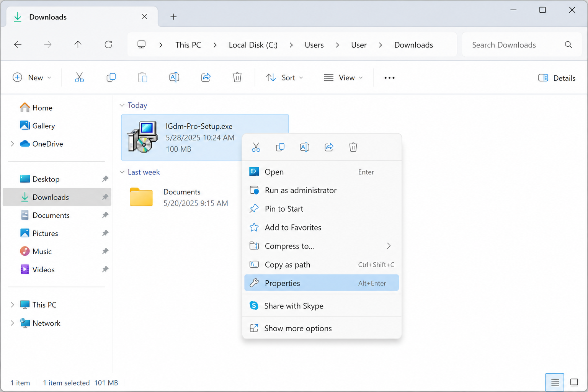Expand This PC tree node
This screenshot has width=588, height=392.
click(12, 305)
